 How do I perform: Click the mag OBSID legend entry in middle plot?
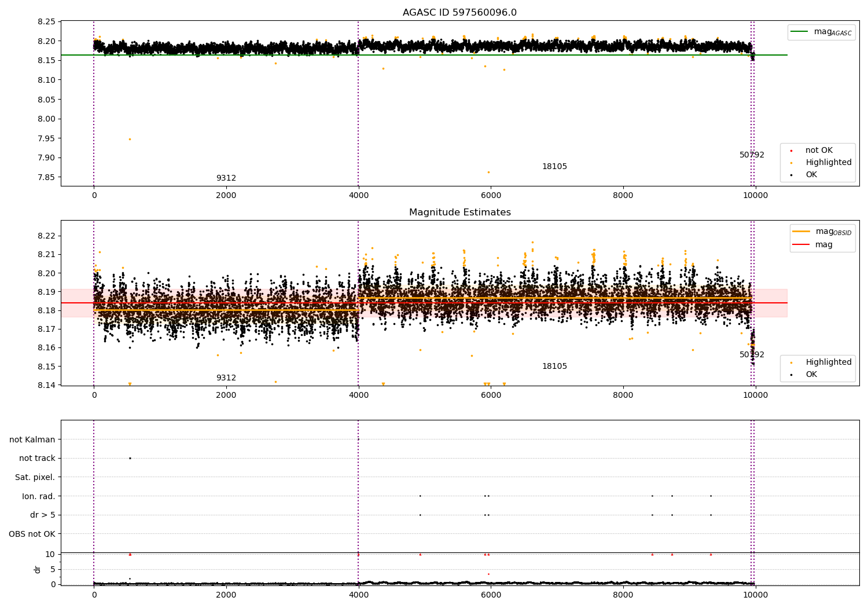click(822, 232)
